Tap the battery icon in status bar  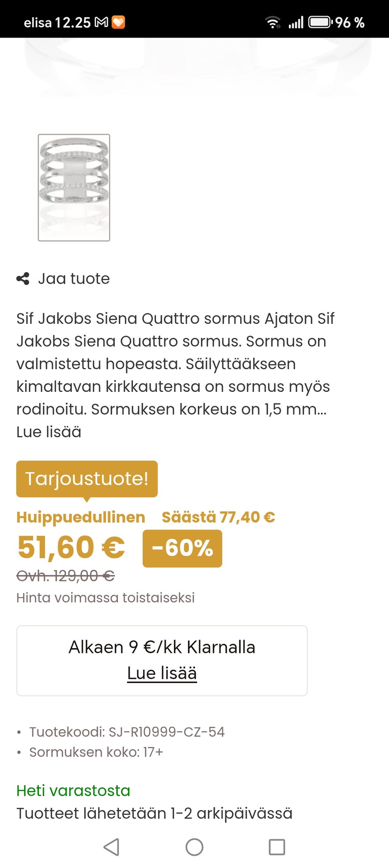point(320,22)
